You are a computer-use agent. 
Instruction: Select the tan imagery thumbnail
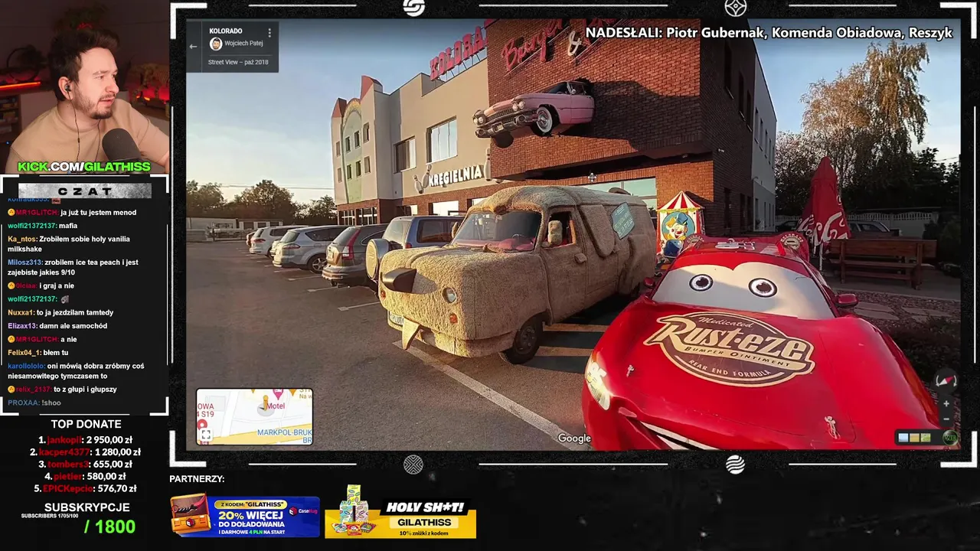click(914, 438)
